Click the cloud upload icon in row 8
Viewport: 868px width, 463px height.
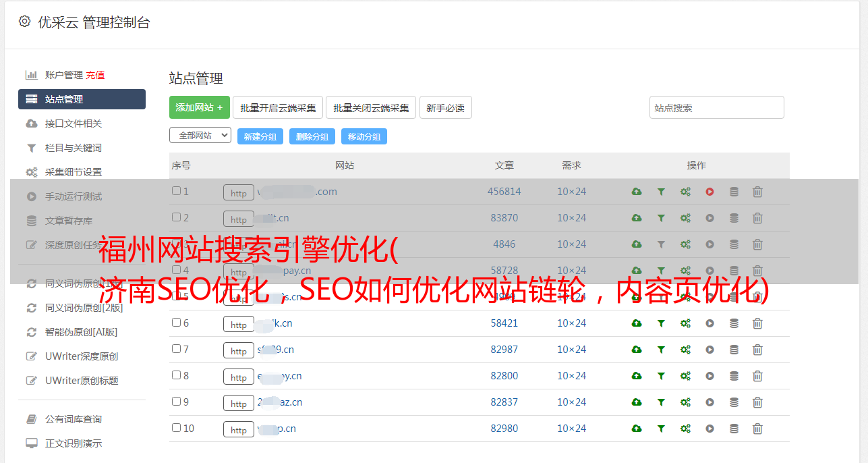click(637, 376)
